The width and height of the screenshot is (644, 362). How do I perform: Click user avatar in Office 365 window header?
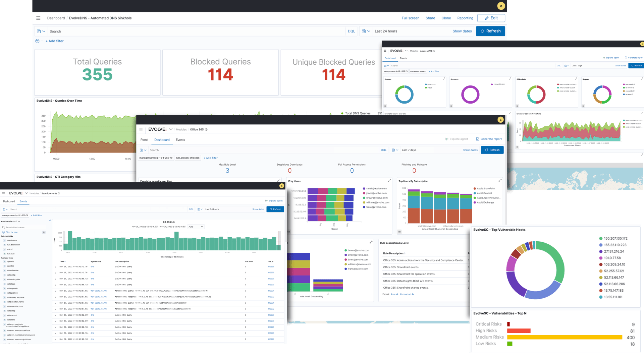[500, 120]
